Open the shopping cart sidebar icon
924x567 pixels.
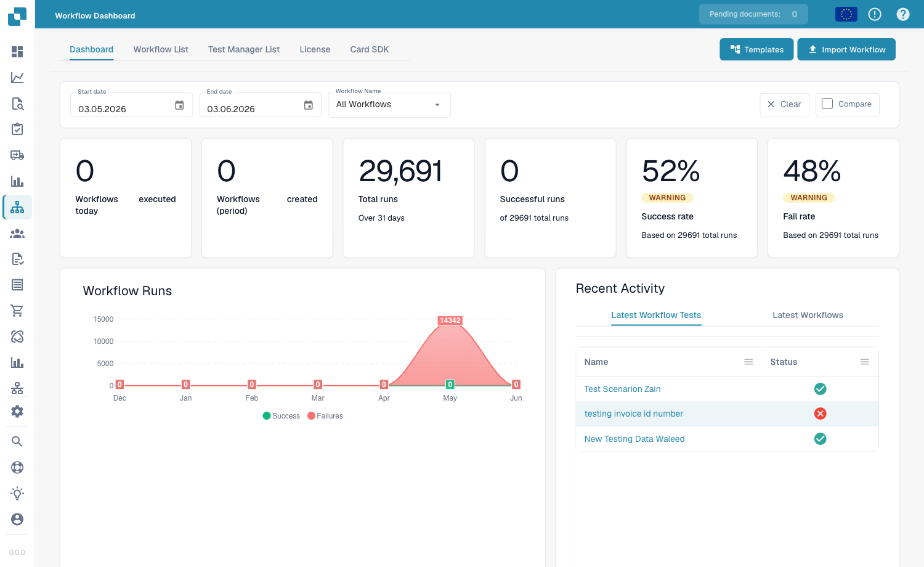(x=17, y=311)
